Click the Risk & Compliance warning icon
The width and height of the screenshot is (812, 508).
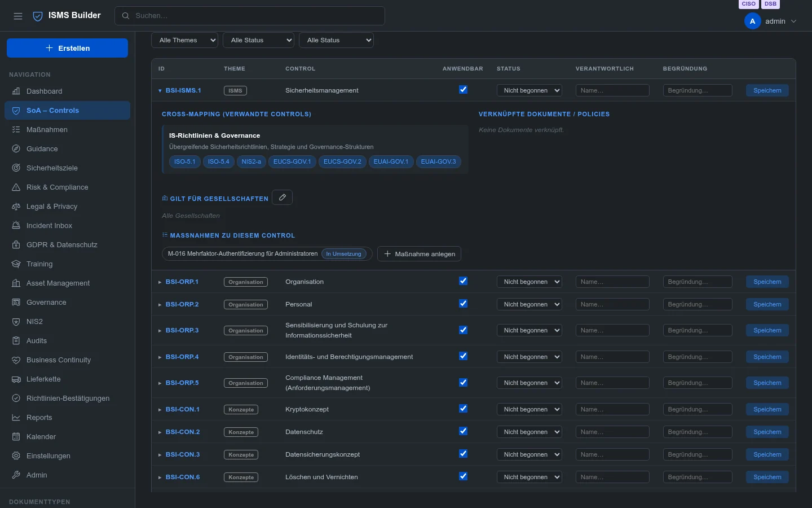[x=16, y=187]
